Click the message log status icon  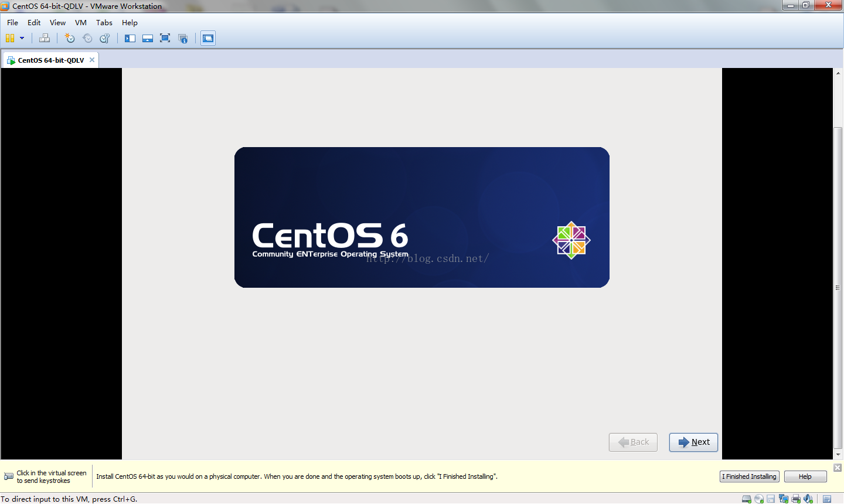[826, 499]
